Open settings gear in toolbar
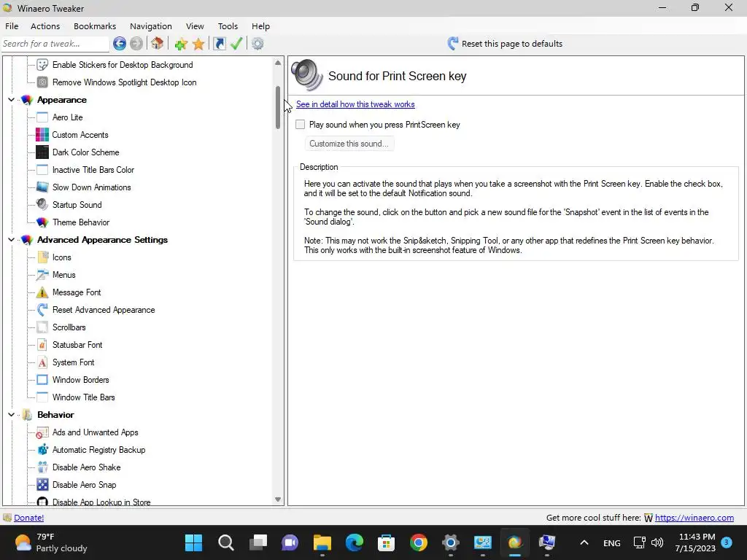Viewport: 747px width, 560px height. [258, 44]
